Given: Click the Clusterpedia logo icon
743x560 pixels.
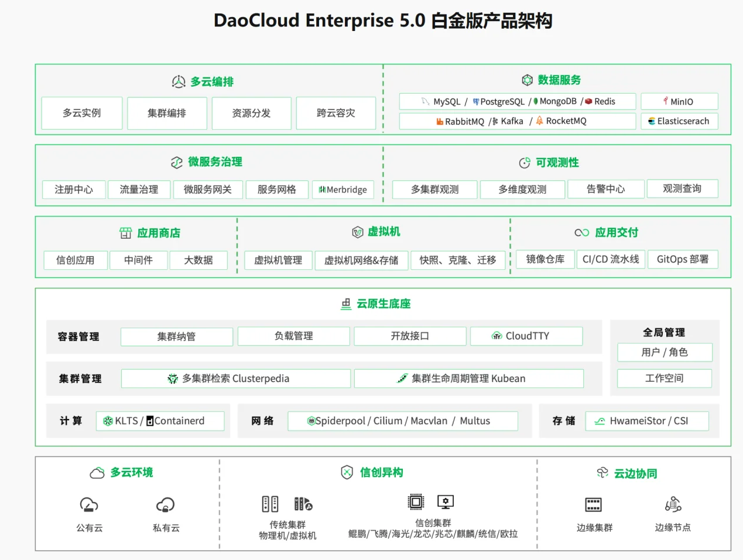Looking at the screenshot, I should pyautogui.click(x=173, y=379).
